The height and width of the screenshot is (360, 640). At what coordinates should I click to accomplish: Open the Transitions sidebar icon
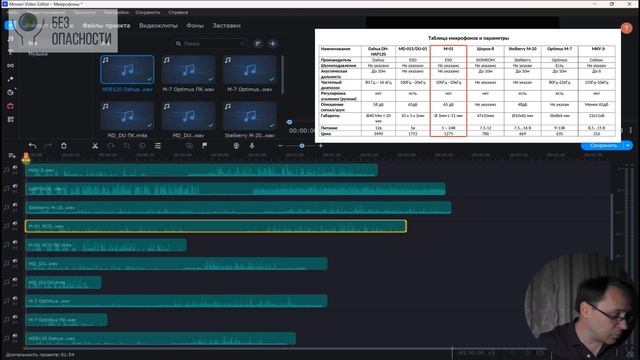coord(11,65)
